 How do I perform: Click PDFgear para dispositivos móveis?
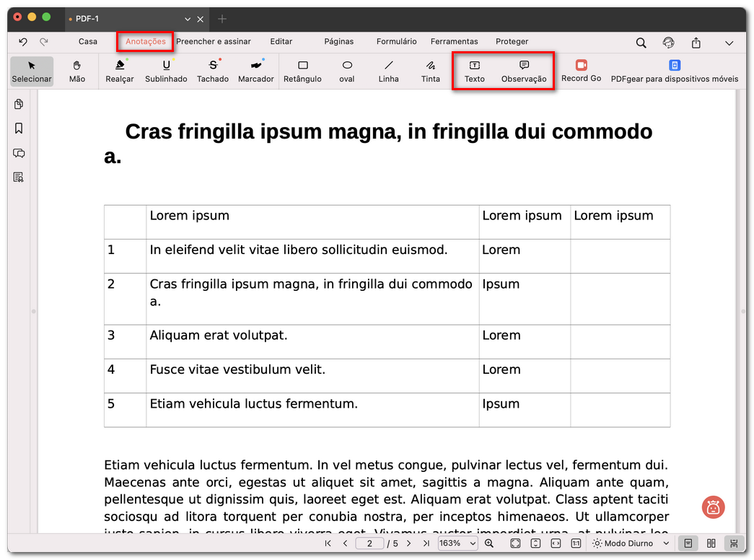[674, 71]
